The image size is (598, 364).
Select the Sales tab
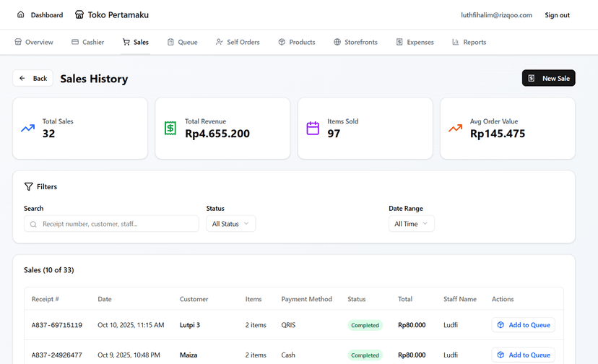[x=135, y=42]
